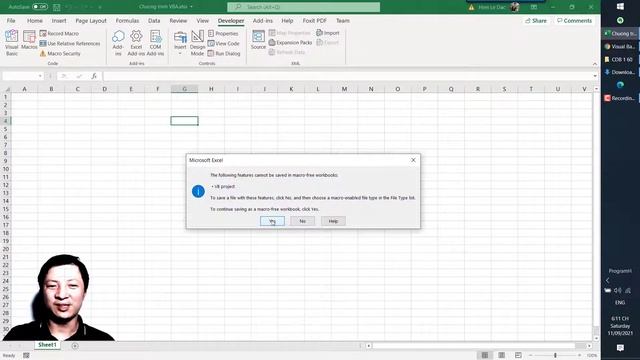The width and height of the screenshot is (640, 360).
Task: Open COM Add-ins dialog
Action: point(155,42)
